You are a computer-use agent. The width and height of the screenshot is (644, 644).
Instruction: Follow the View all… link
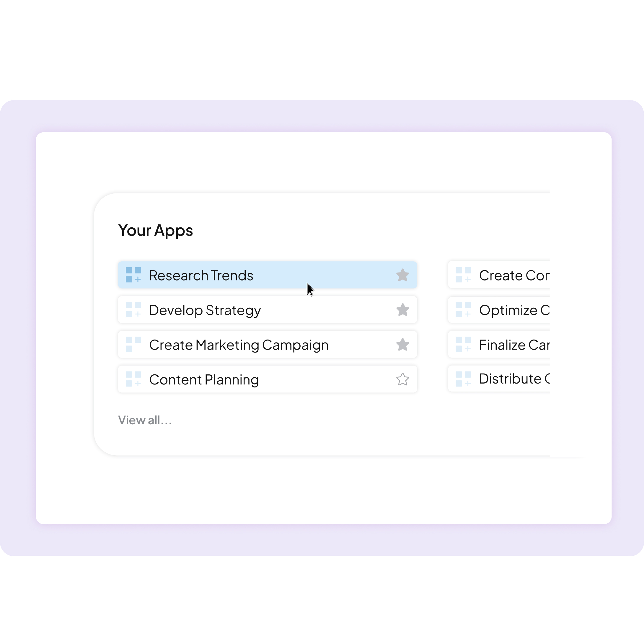[145, 420]
